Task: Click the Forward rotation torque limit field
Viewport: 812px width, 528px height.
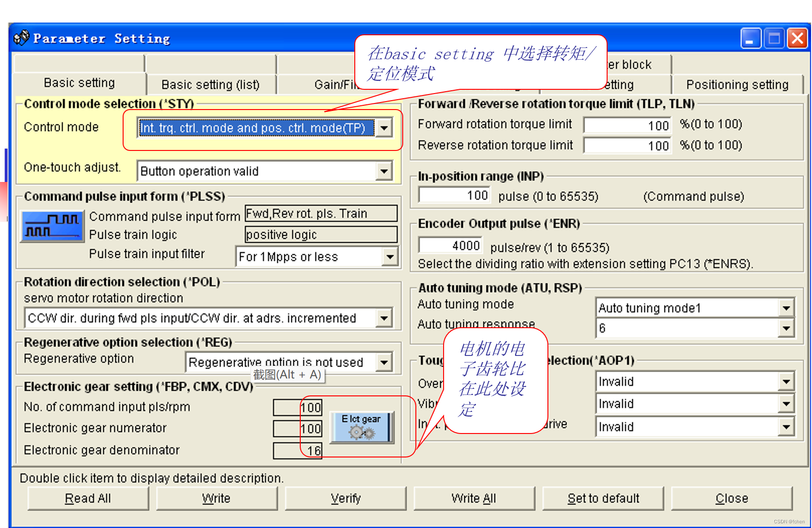Action: tap(627, 125)
